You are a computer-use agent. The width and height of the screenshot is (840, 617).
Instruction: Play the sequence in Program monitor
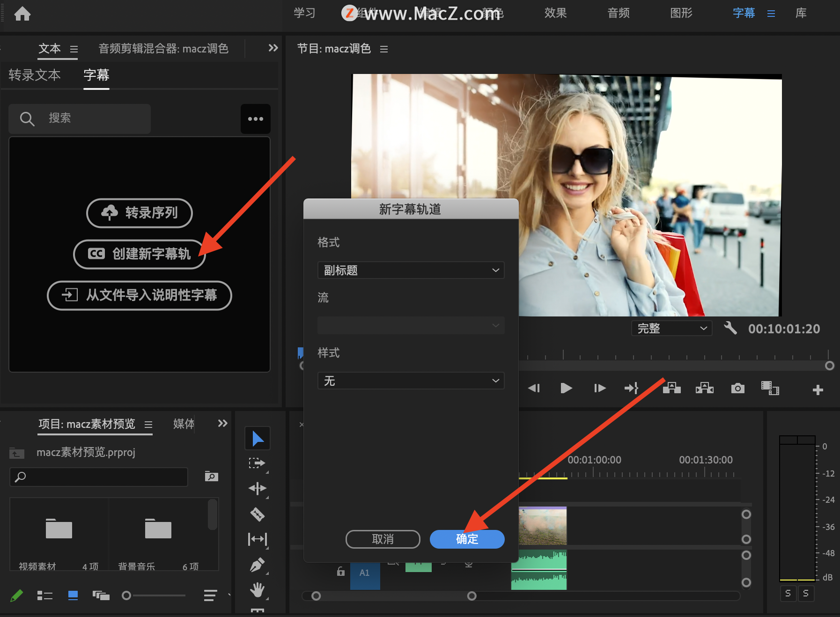tap(566, 388)
